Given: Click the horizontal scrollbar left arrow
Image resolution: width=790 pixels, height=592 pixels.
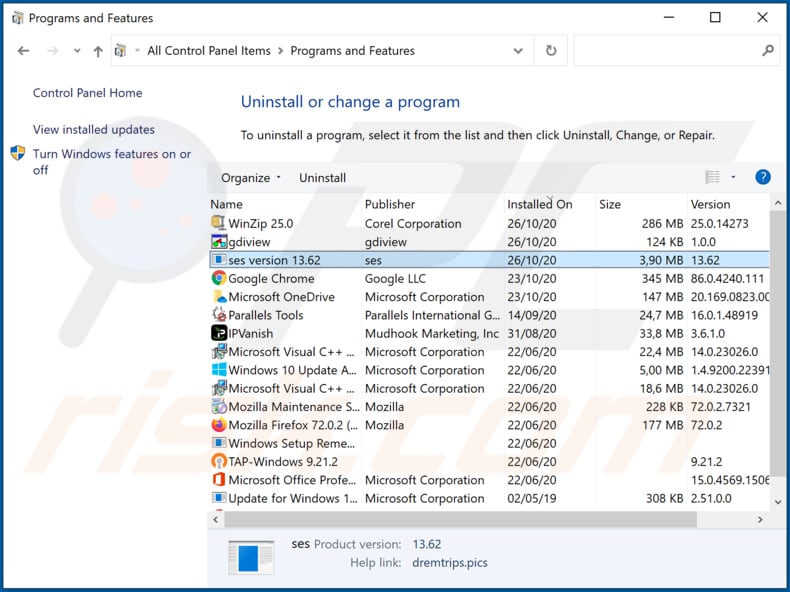Looking at the screenshot, I should tap(216, 519).
